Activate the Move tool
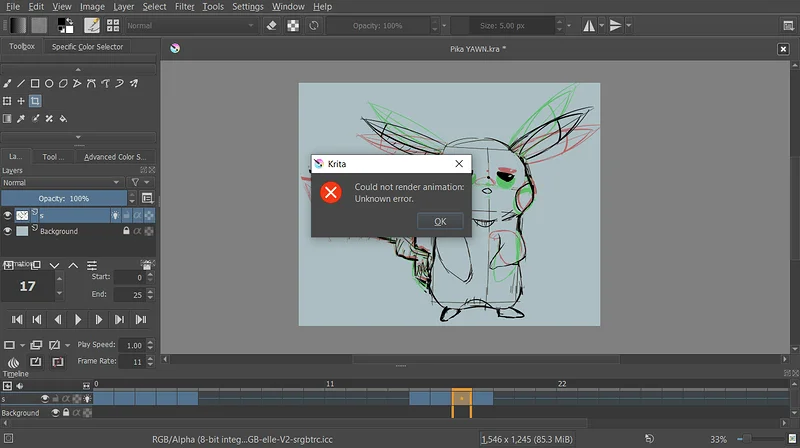800x448 pixels. 21,101
